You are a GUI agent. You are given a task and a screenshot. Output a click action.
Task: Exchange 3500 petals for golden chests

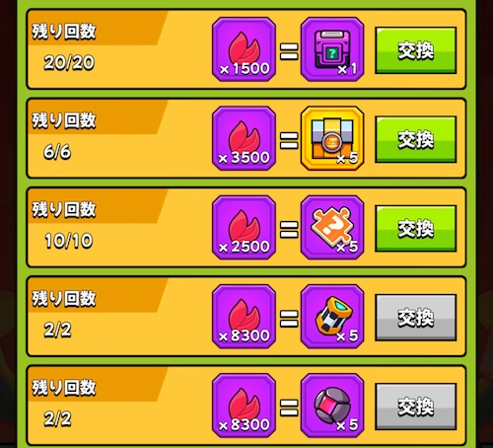point(416,139)
